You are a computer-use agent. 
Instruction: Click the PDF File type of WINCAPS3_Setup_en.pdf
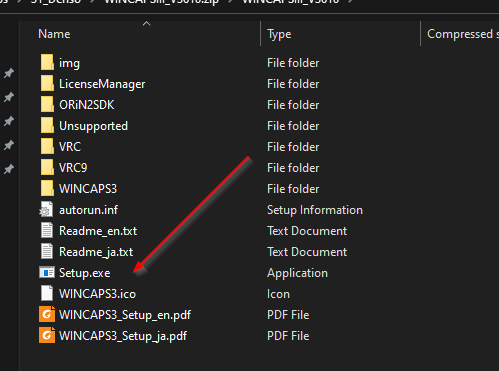pos(288,315)
